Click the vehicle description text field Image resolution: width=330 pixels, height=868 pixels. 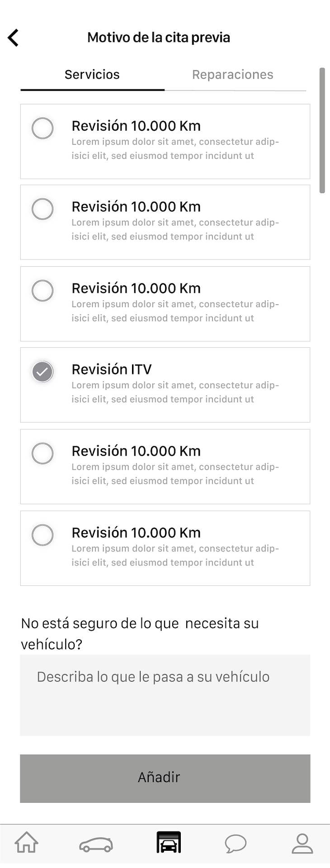[x=165, y=695]
